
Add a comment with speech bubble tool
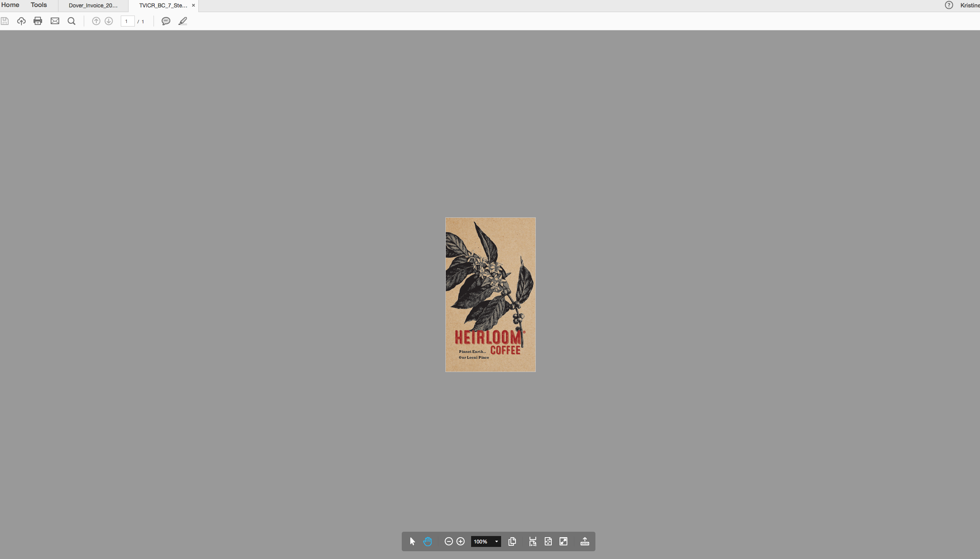166,21
